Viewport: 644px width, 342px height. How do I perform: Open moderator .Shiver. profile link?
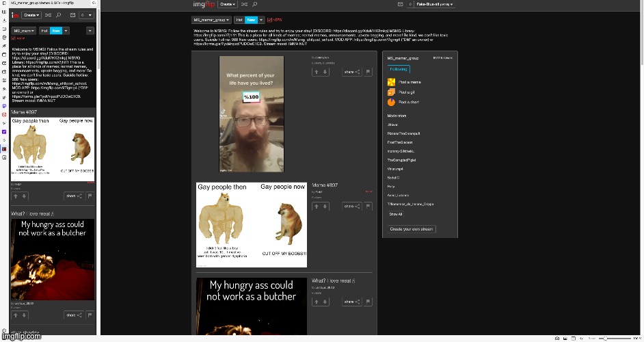[392, 124]
